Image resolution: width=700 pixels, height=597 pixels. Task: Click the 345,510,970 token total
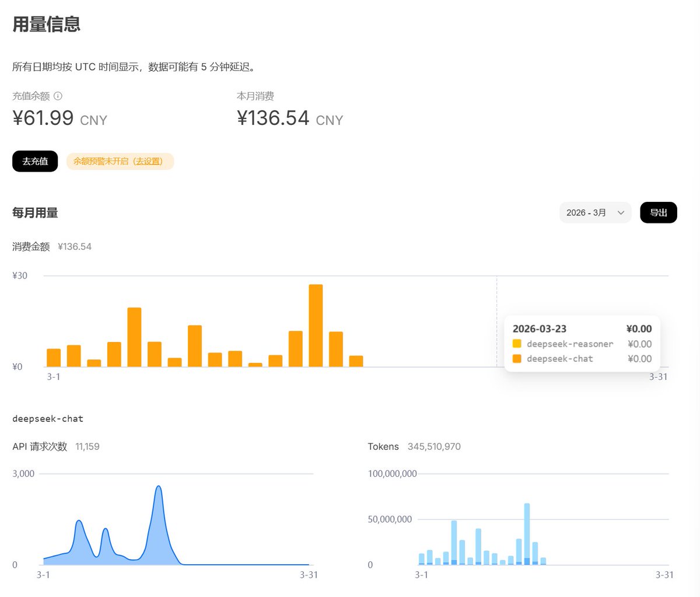(x=434, y=446)
